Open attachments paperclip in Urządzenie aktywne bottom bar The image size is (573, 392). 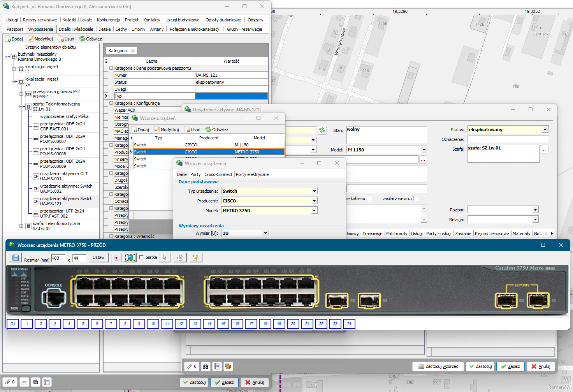point(191,366)
